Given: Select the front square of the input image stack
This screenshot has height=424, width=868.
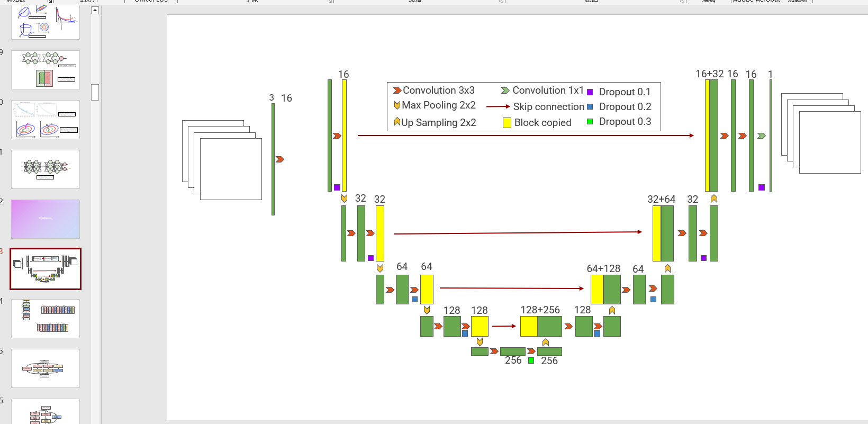Looking at the screenshot, I should pyautogui.click(x=231, y=169).
